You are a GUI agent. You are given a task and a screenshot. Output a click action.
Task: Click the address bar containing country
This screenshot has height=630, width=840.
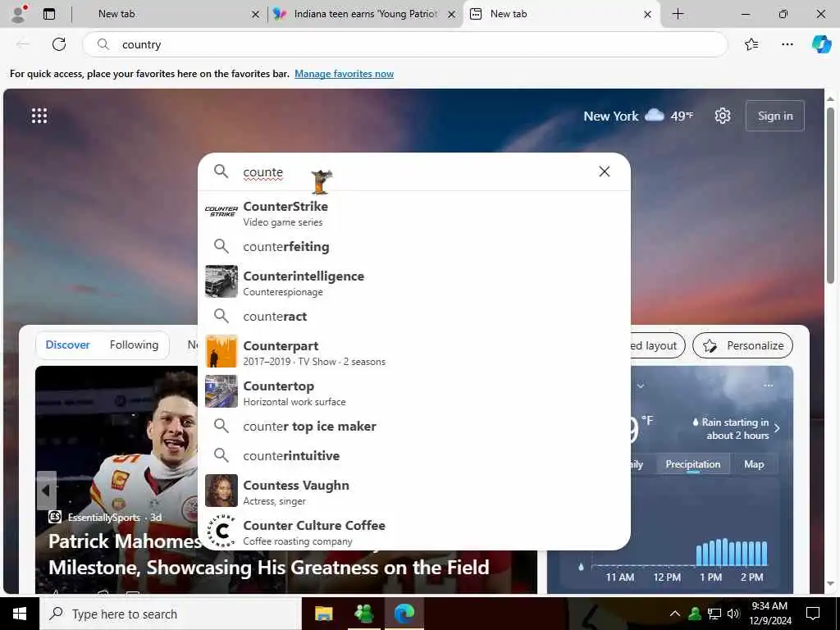point(405,44)
